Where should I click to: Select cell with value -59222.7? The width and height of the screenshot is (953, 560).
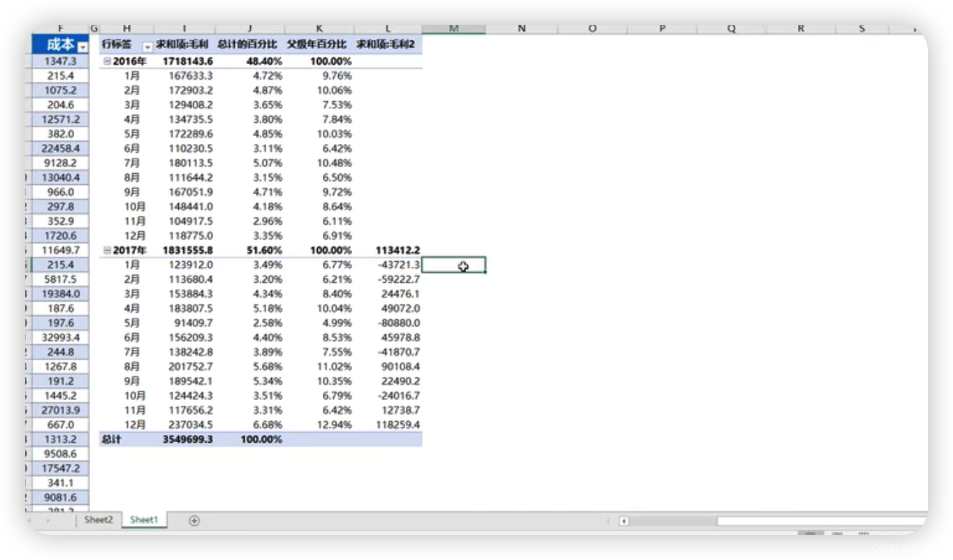click(388, 279)
